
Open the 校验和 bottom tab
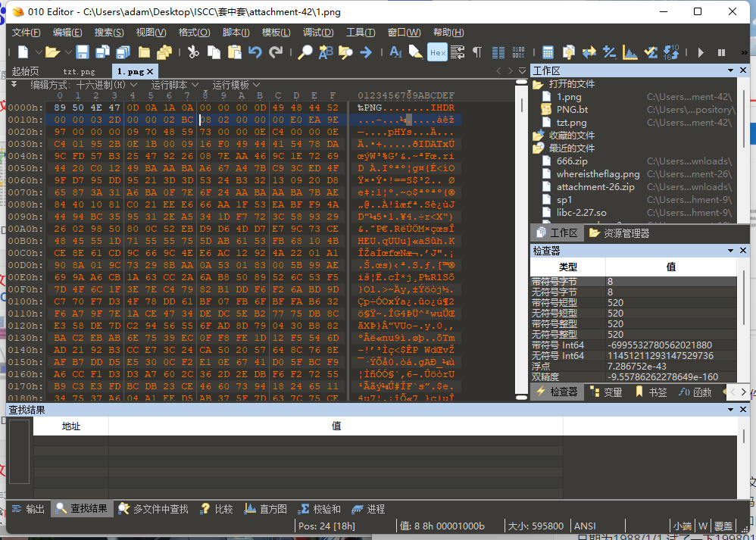[319, 509]
